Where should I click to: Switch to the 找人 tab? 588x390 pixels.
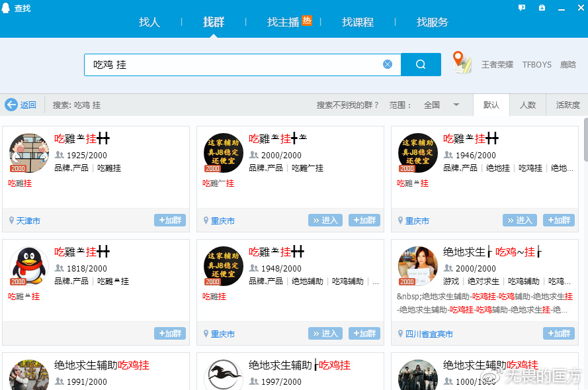[149, 22]
